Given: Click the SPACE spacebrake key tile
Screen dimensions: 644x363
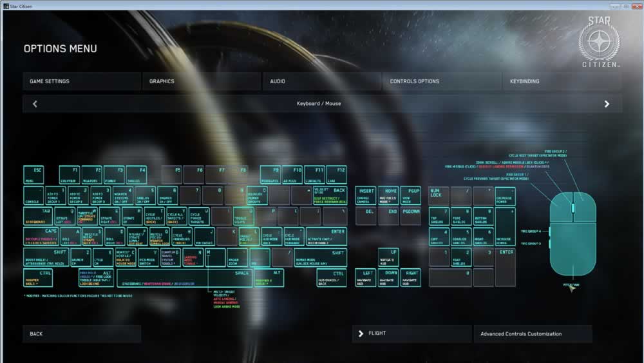Looking at the screenshot, I should pos(184,278).
